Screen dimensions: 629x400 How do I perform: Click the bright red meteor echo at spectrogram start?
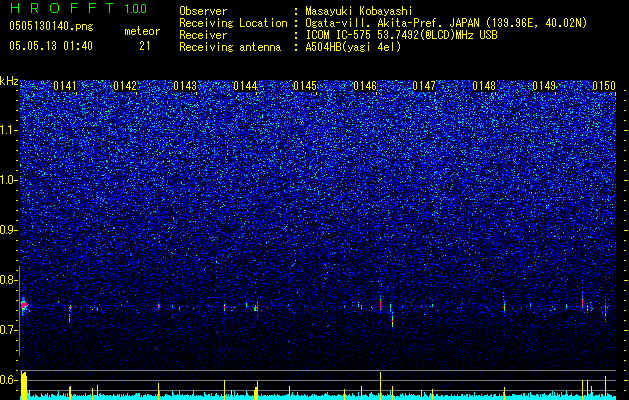(24, 306)
